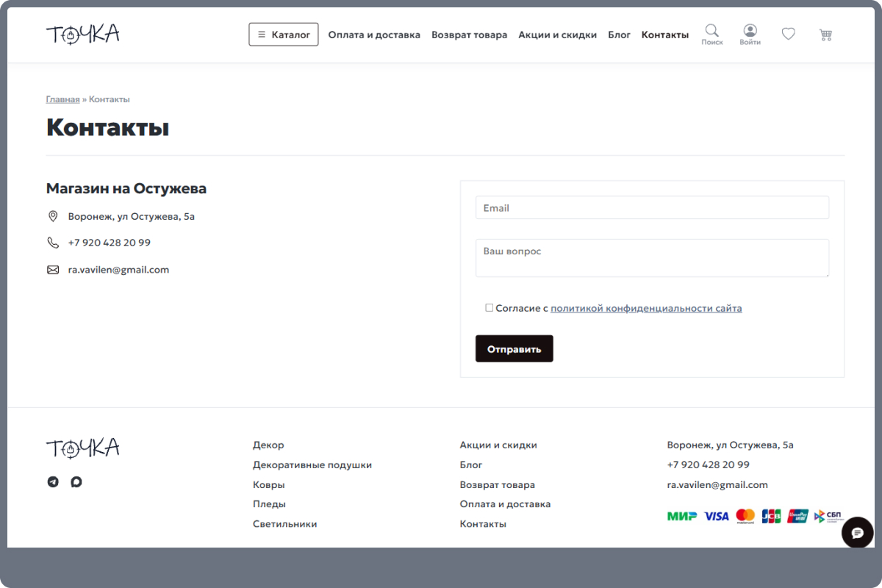
Task: Open the Контакты footer link
Action: (483, 524)
